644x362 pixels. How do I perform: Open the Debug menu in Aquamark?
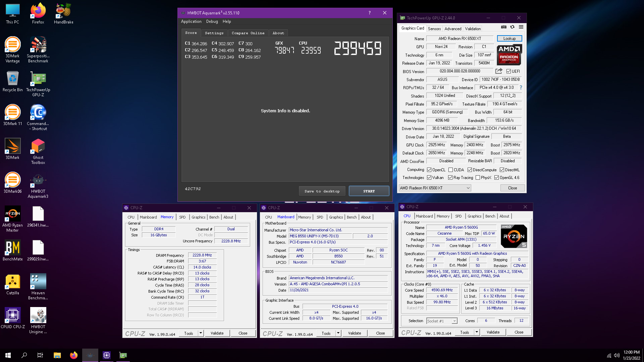212,21
